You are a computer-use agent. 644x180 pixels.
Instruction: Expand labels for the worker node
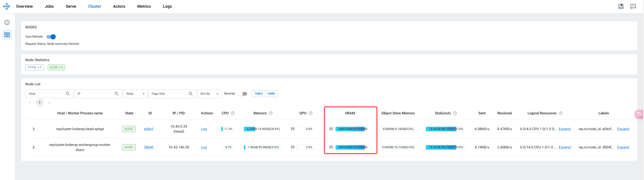point(623,147)
